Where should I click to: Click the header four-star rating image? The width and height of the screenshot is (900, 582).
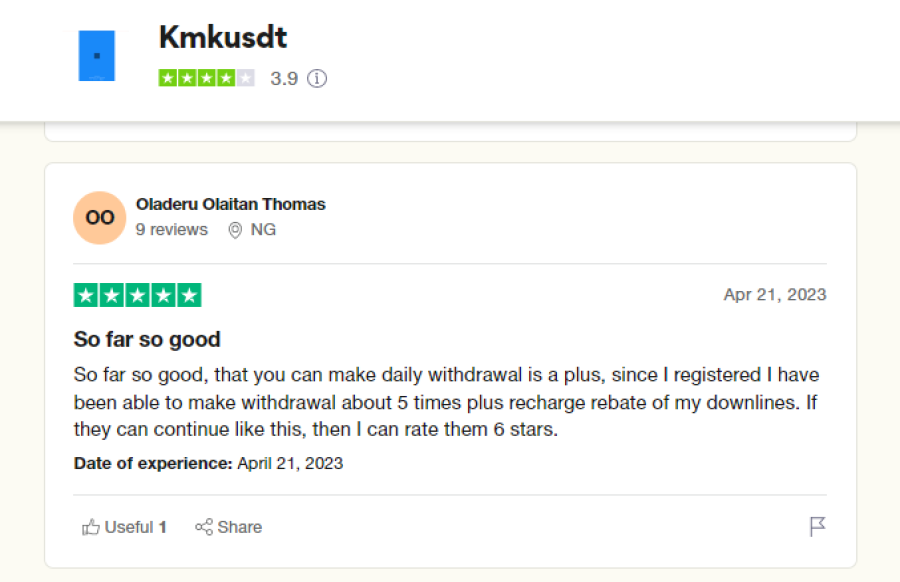pos(207,78)
